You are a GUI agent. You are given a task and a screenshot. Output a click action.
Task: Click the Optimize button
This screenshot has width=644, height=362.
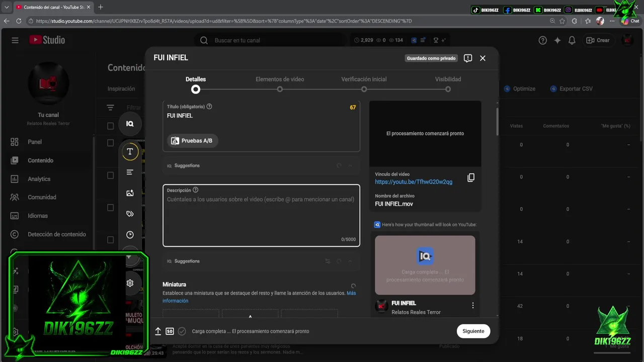(x=520, y=88)
